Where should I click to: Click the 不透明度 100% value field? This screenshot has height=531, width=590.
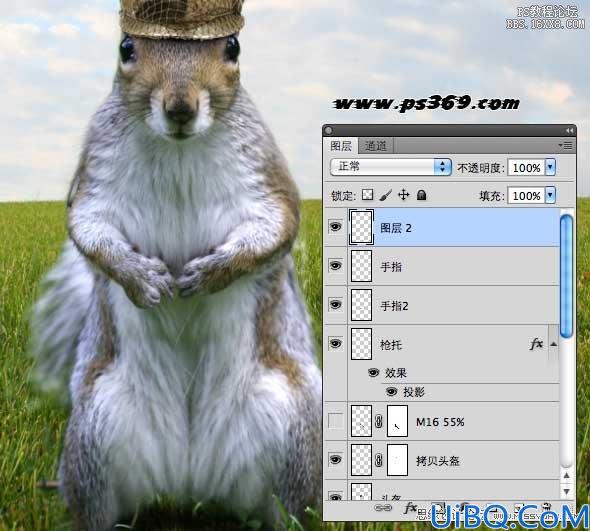pyautogui.click(x=526, y=167)
